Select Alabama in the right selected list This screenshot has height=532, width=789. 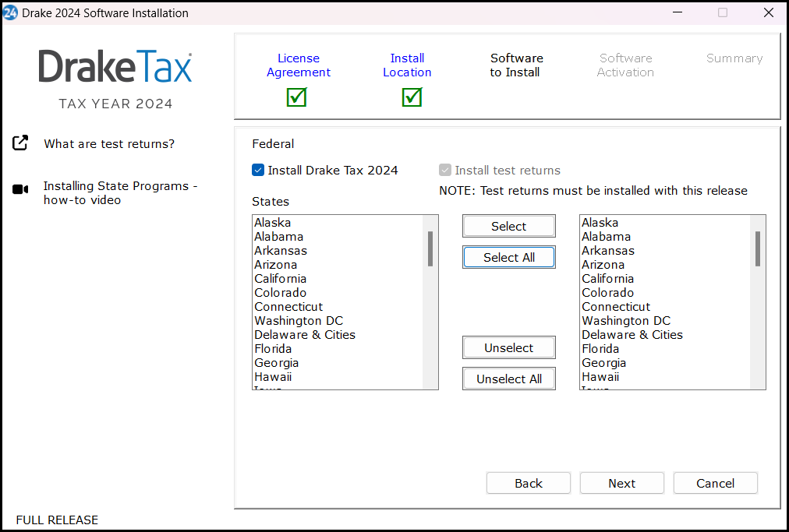(x=665, y=236)
